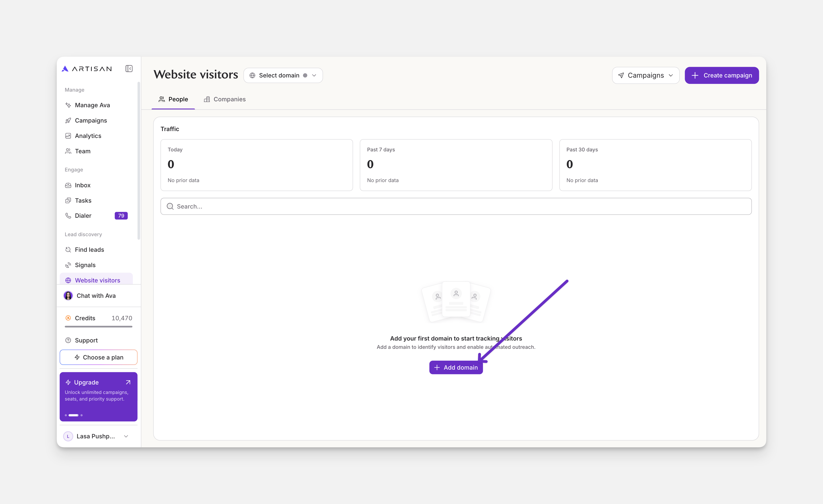823x504 pixels.
Task: Click the last carousel dot in Upgrade card
Action: point(82,415)
